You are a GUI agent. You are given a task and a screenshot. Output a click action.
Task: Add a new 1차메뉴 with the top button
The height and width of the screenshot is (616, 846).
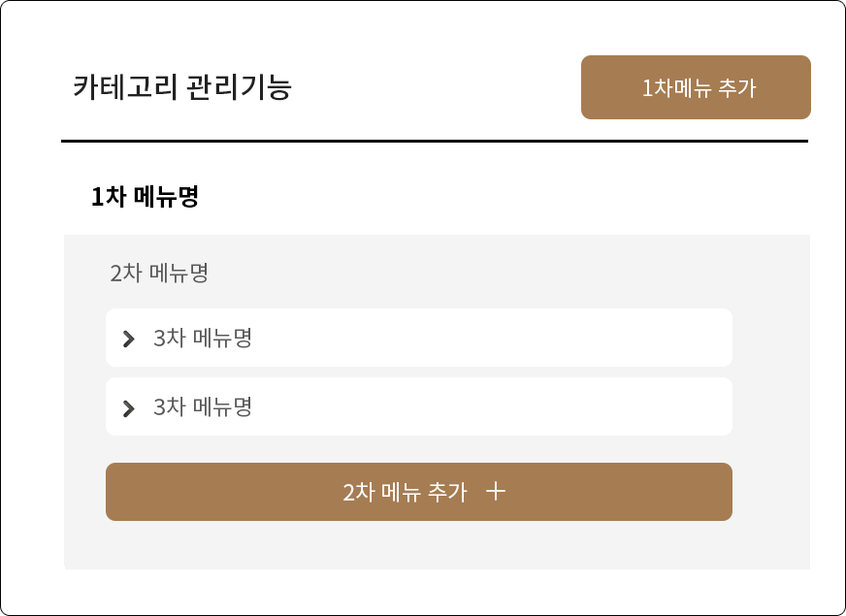point(696,87)
